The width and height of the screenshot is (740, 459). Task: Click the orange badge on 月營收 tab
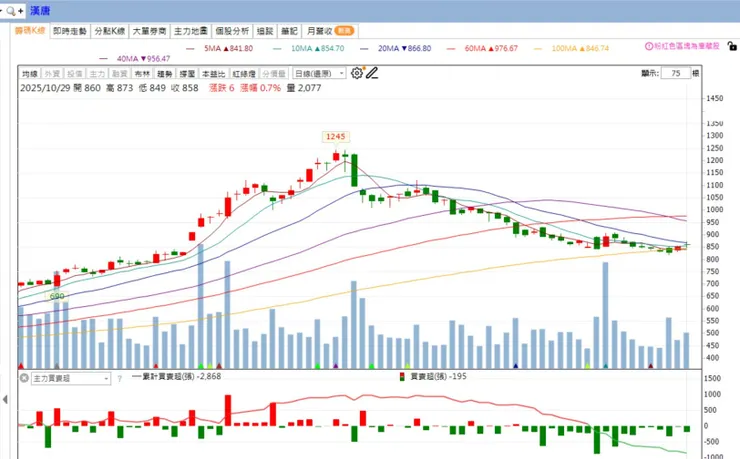(344, 31)
